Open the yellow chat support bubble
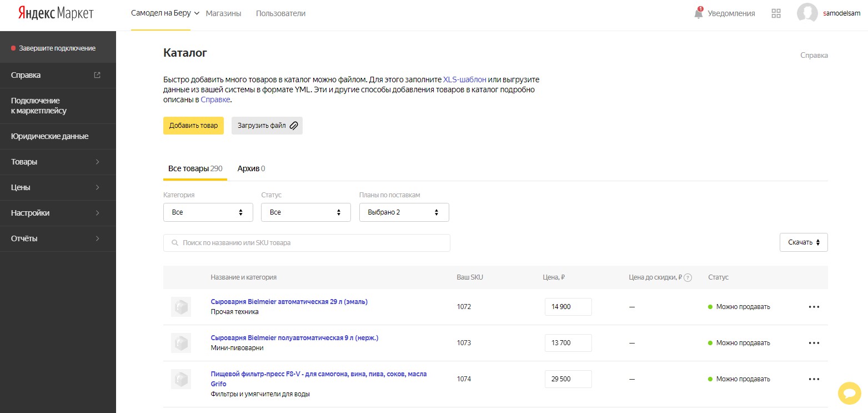The width and height of the screenshot is (868, 413). pos(849,394)
